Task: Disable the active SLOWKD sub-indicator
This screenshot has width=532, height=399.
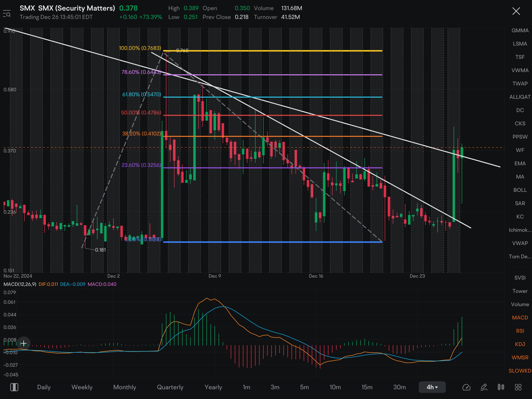Action: tap(520, 371)
